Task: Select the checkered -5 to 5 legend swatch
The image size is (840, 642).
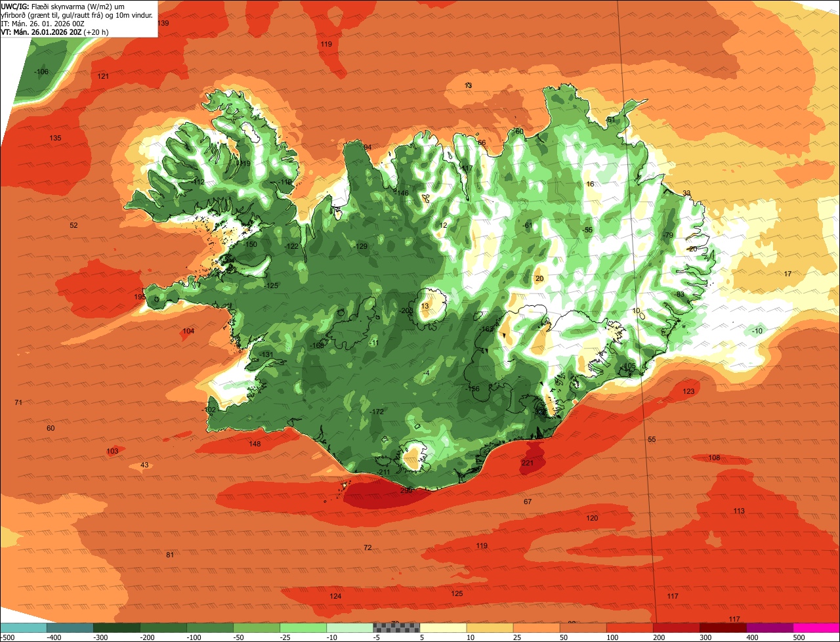Action: [396, 628]
